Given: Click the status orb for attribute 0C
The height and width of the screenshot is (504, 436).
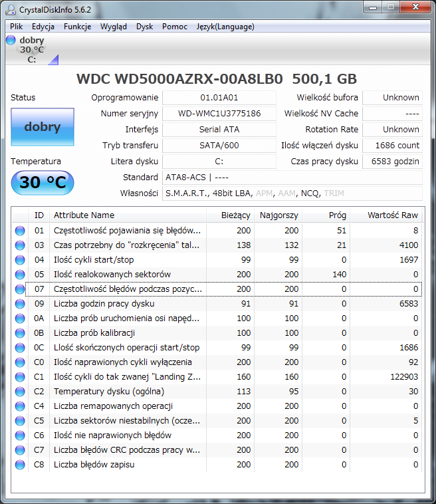Looking at the screenshot, I should (x=20, y=348).
